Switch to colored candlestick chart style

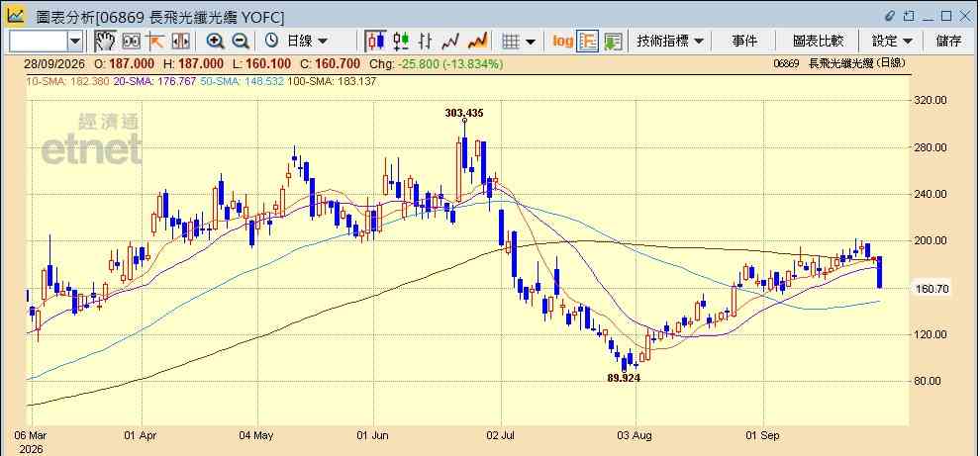coord(401,42)
